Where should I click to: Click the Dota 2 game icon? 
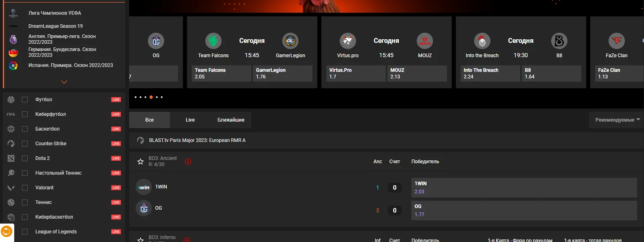pos(11,158)
